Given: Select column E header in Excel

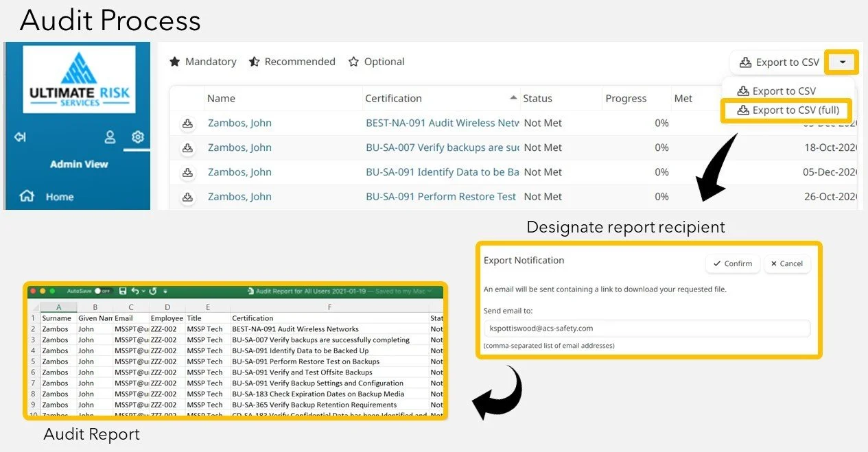Looking at the screenshot, I should 208,308.
